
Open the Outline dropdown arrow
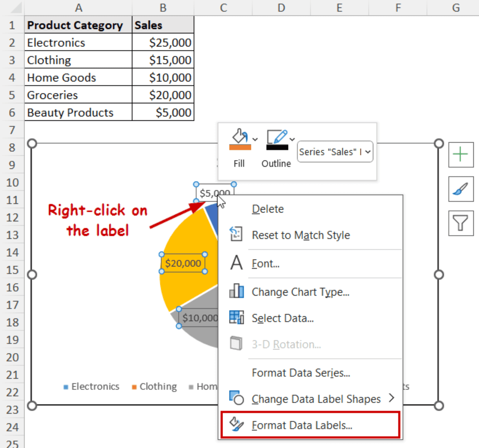coord(292,140)
